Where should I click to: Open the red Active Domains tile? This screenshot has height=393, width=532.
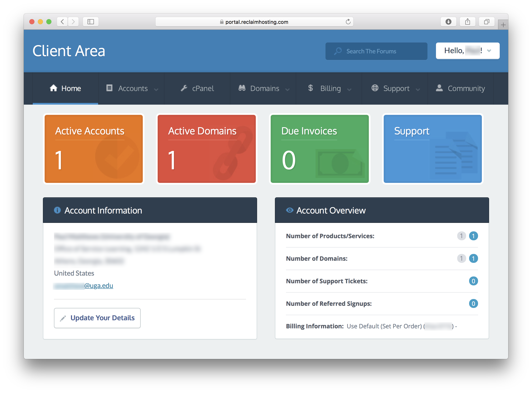pos(207,149)
